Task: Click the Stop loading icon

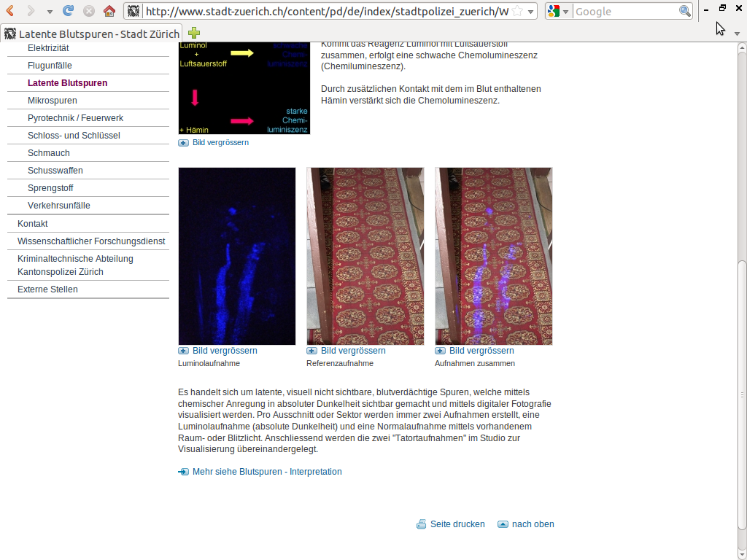Action: (x=88, y=11)
